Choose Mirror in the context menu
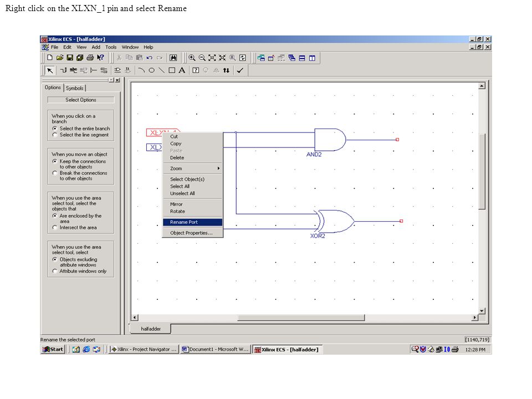532x399 pixels. (192, 204)
